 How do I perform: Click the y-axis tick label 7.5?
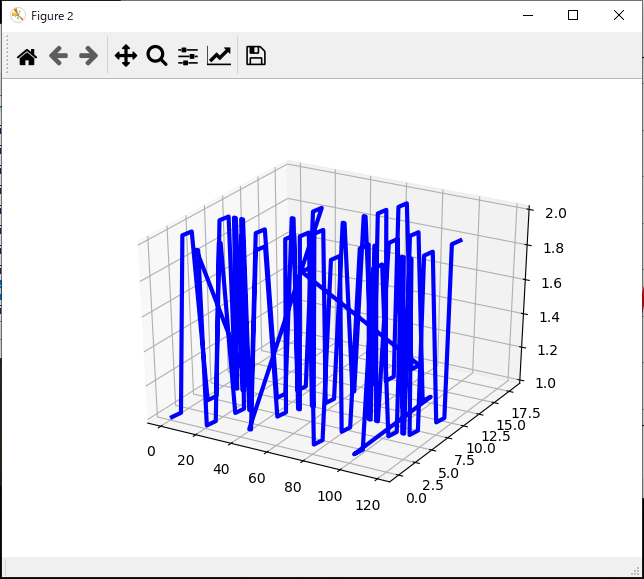click(465, 460)
